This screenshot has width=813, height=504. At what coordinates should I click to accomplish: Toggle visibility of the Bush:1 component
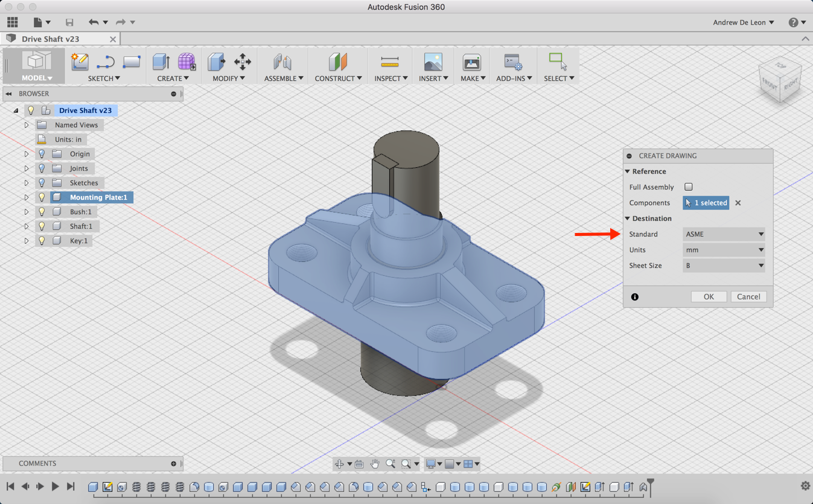(x=40, y=211)
